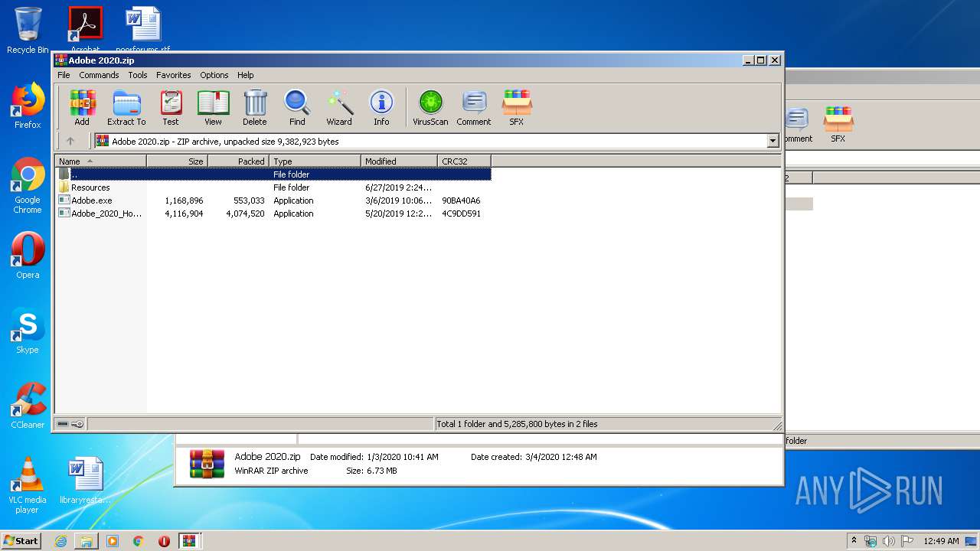Viewport: 980px width, 551px height.
Task: Click the Start button
Action: [21, 541]
